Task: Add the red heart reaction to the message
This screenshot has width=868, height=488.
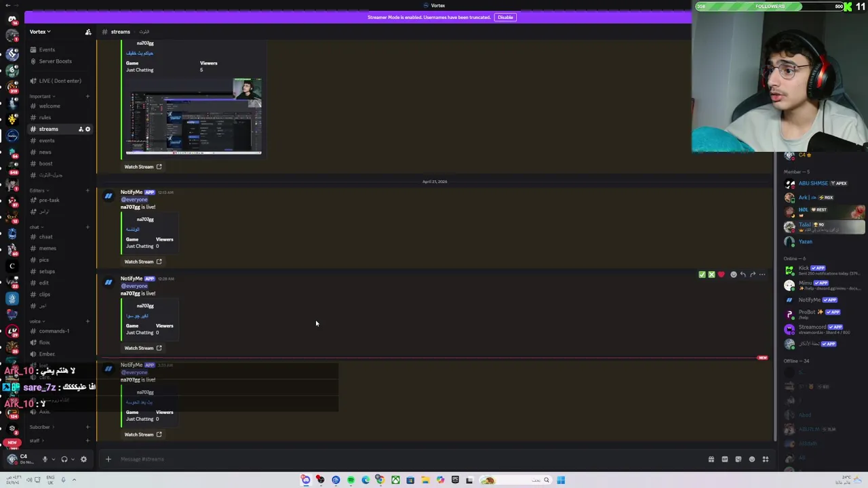Action: tap(721, 274)
